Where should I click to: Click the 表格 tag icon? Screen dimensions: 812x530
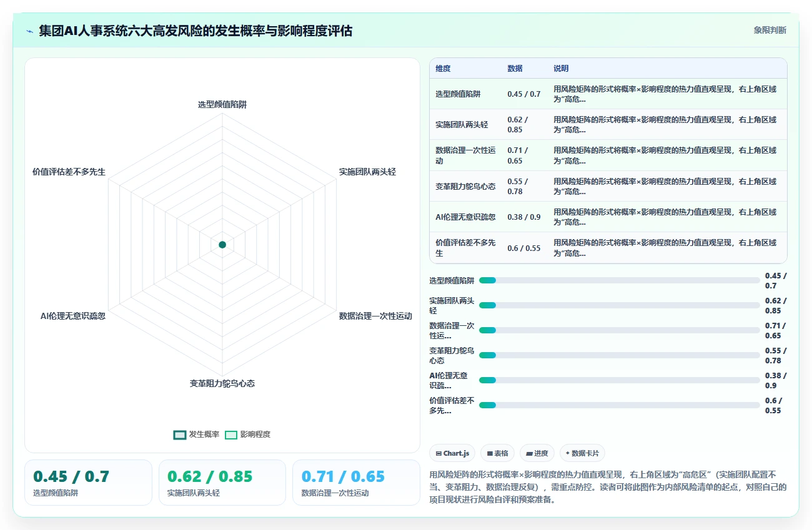490,453
